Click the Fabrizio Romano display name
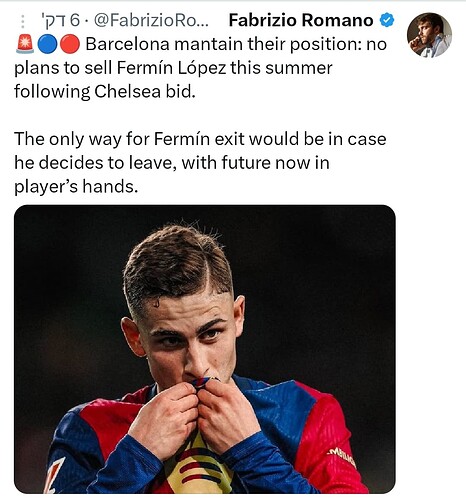466x500 pixels. (x=301, y=20)
